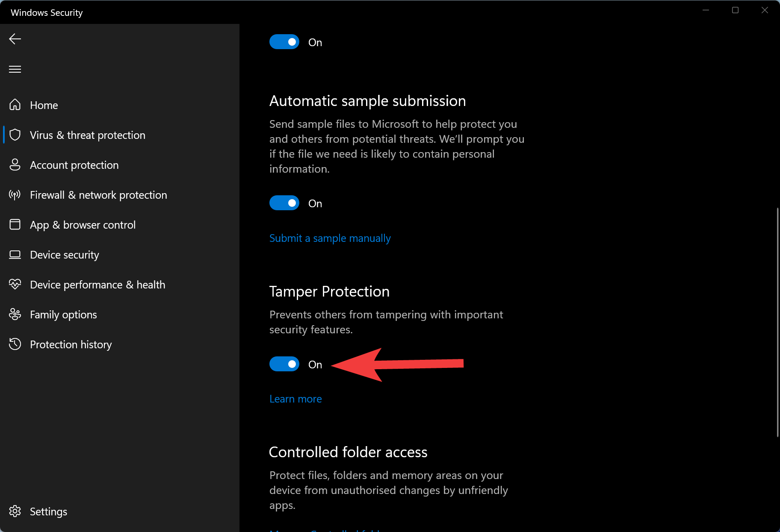Click the Tamper Protection heading
The image size is (780, 532).
329,291
